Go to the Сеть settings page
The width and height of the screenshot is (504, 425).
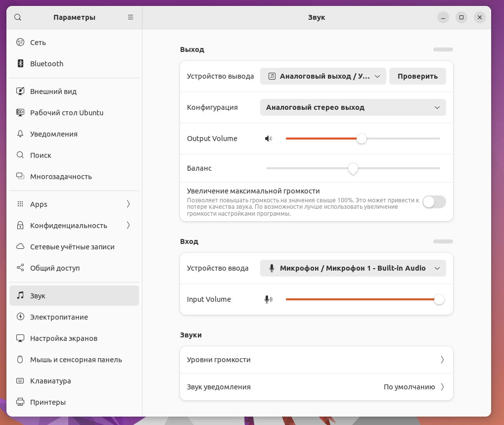pos(74,42)
